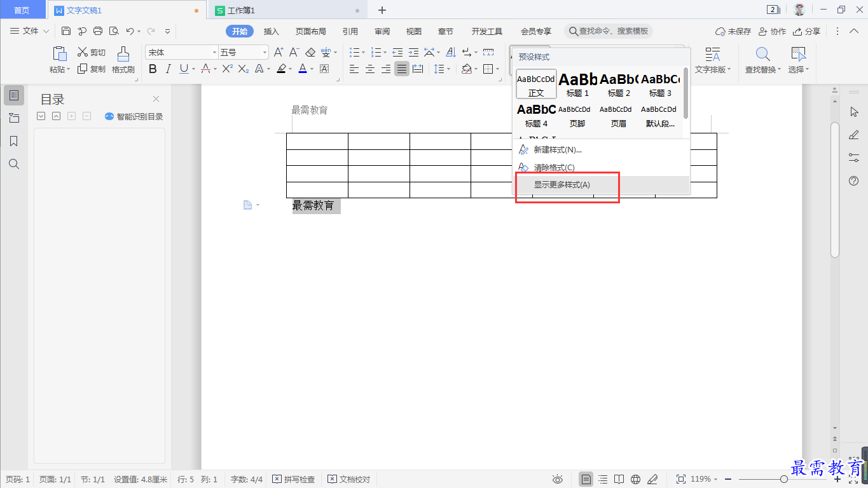This screenshot has height=488, width=868.
Task: Switch to the Review (审阅) tab
Action: click(x=382, y=31)
